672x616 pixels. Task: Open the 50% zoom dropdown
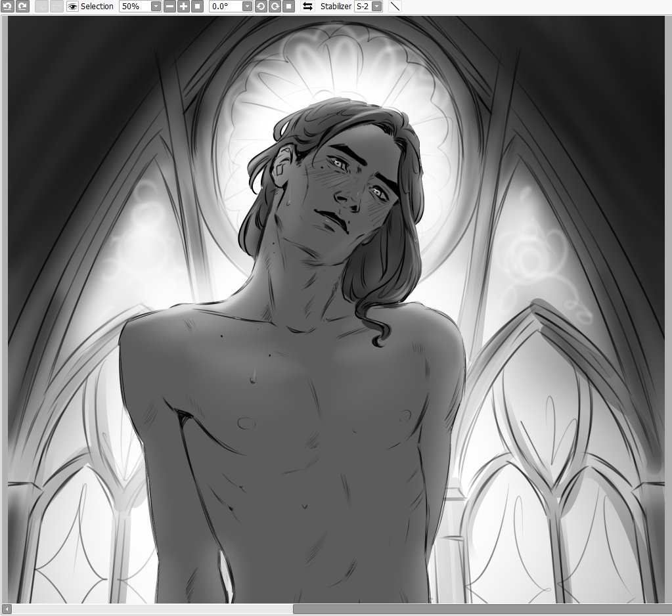pos(156,7)
